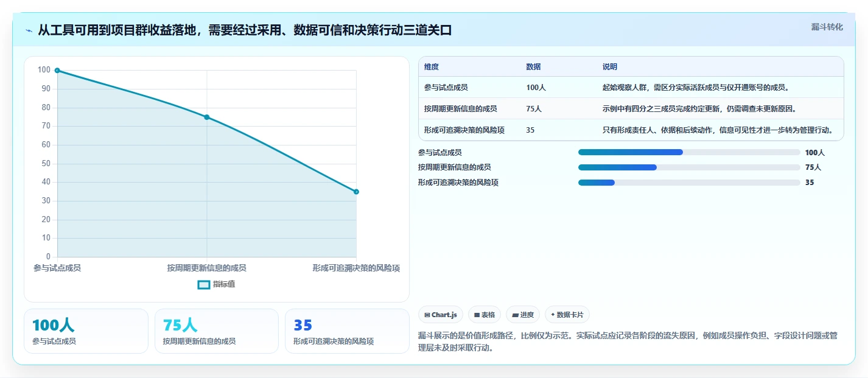Click the 指标值 legend color box
Viewport: 868px width, 378px height.
click(x=204, y=284)
